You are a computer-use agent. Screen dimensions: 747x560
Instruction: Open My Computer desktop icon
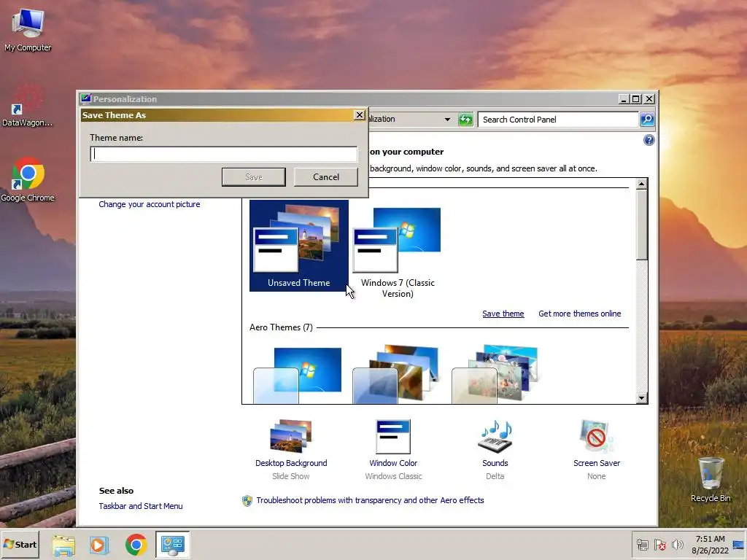click(28, 30)
